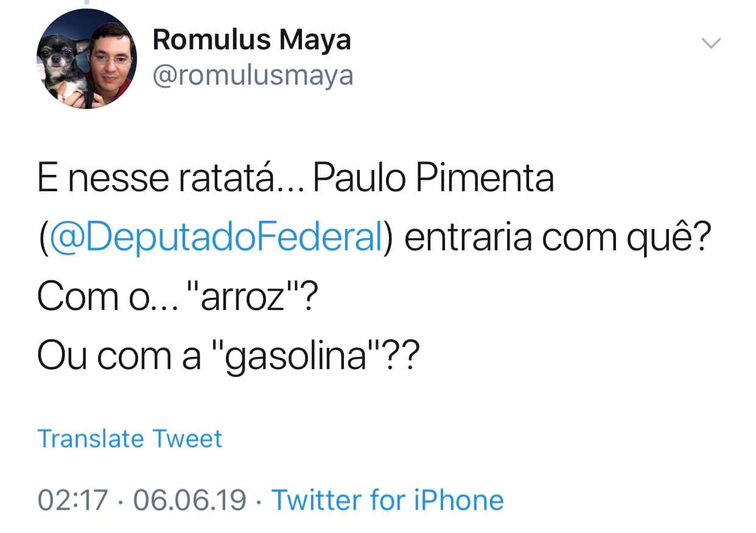
Task: Click Translate Tweet
Action: [x=130, y=439]
